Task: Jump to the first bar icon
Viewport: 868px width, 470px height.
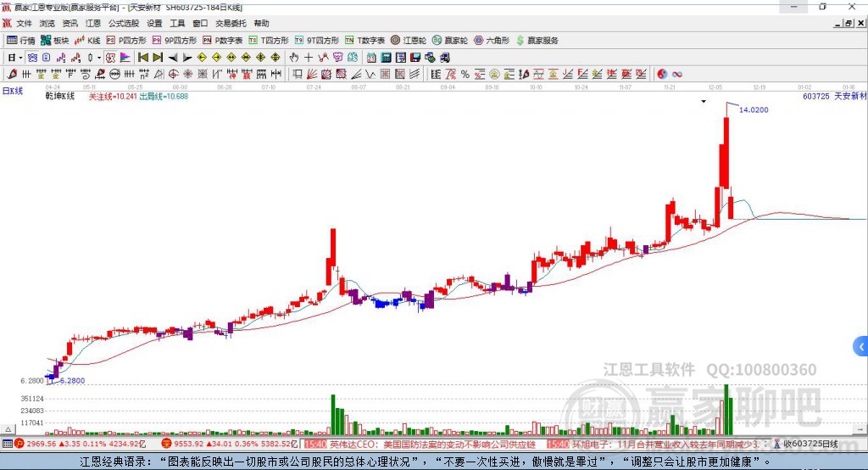Action: point(142,58)
